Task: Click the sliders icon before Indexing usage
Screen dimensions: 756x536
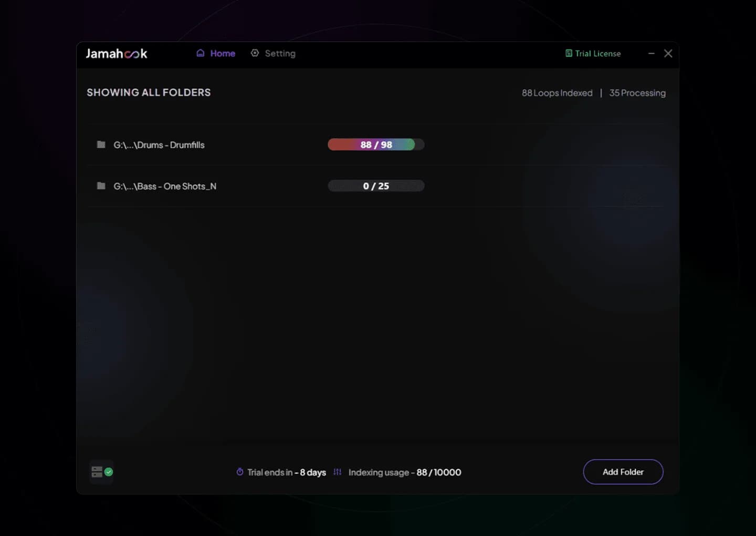Action: click(x=337, y=472)
